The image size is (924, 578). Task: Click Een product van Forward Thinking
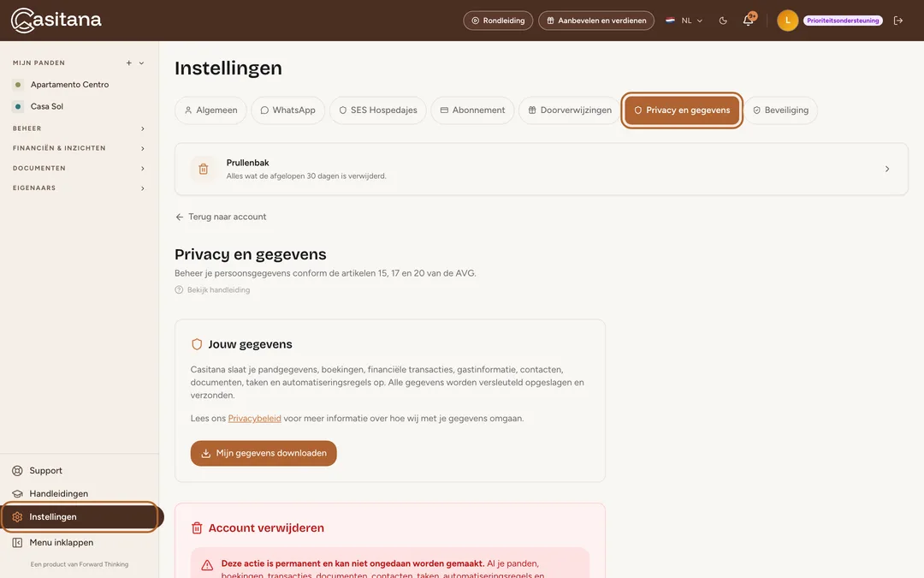pos(79,564)
